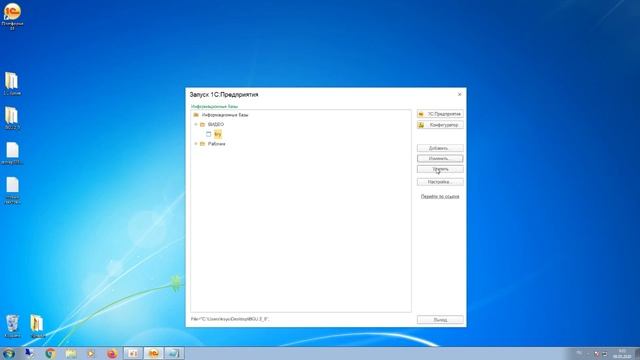The height and width of the screenshot is (360, 640).
Task: Follow the Перейти по ссылке link
Action: click(440, 196)
